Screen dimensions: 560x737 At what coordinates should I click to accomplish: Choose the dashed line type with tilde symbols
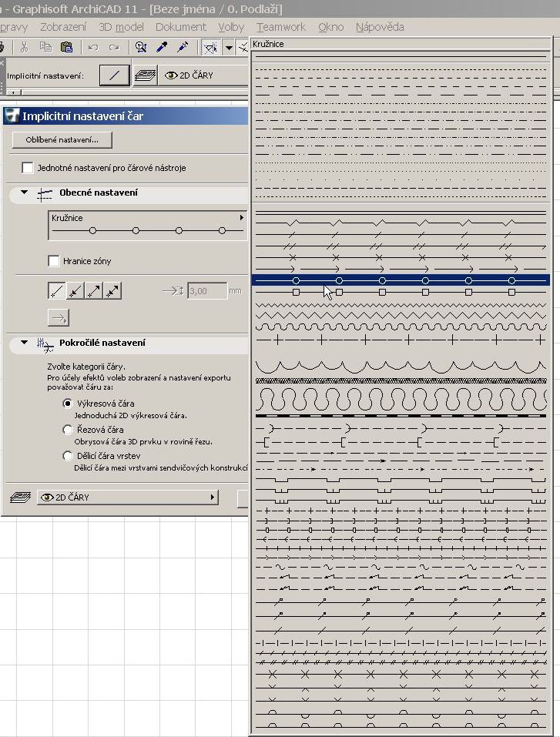(401, 567)
